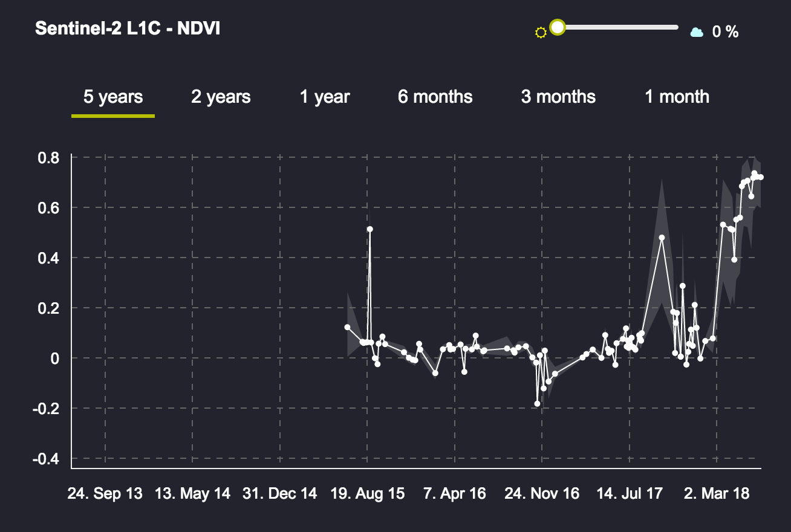Click the 19. Aug 15 axis label
The image size is (791, 532).
point(368,493)
